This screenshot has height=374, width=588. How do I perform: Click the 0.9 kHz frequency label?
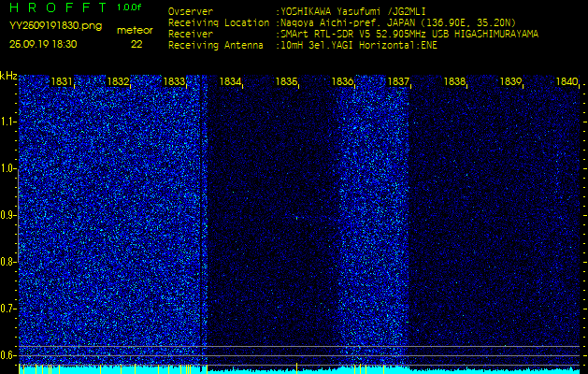[7, 215]
